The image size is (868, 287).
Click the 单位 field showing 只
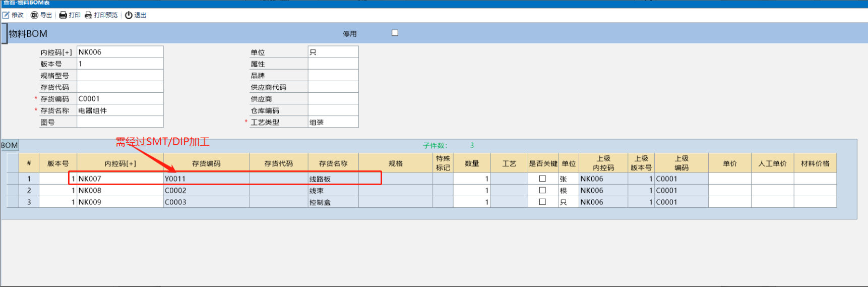coord(333,52)
